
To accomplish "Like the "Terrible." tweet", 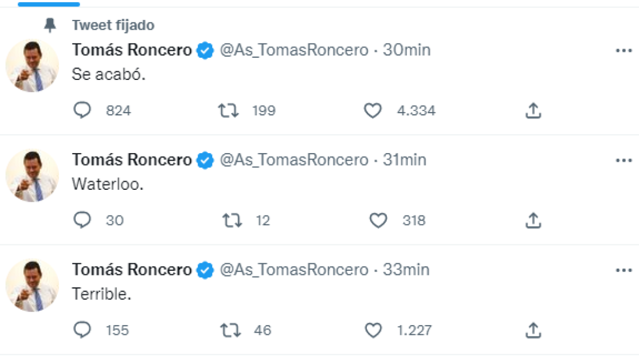I will point(374,330).
